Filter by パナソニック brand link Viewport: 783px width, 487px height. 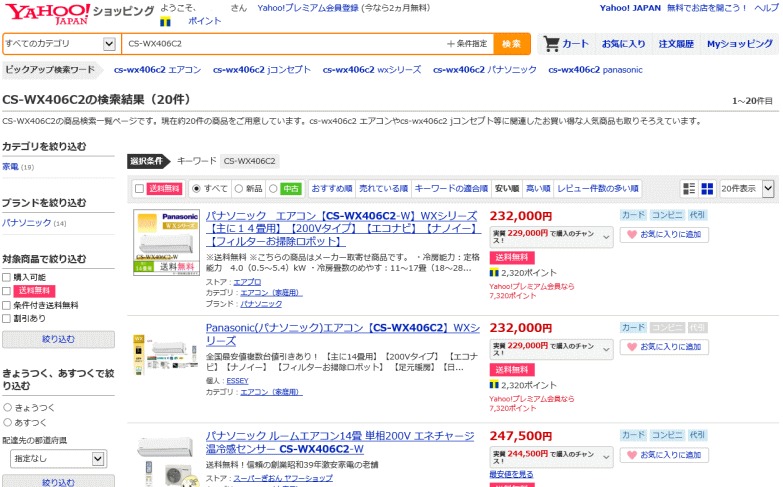click(26, 223)
